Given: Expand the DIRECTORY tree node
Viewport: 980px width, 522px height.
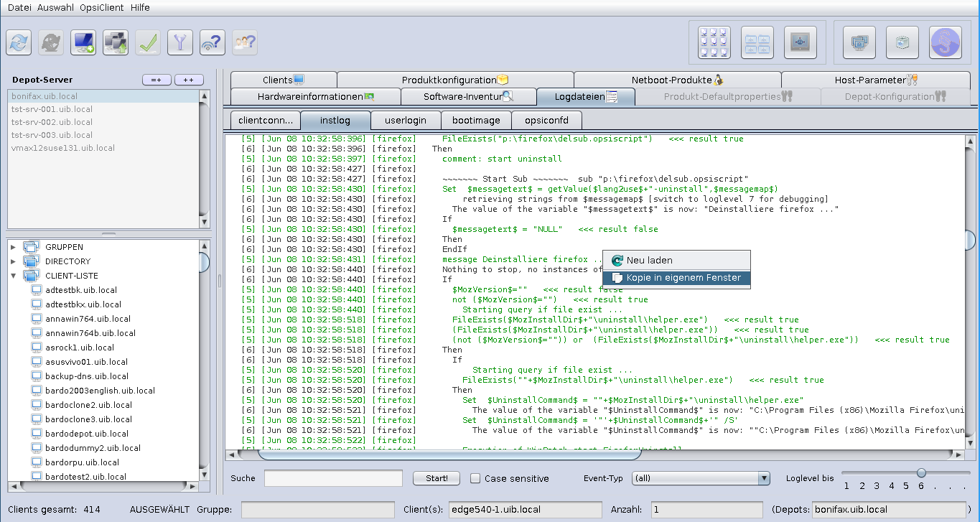Looking at the screenshot, I should coord(13,261).
